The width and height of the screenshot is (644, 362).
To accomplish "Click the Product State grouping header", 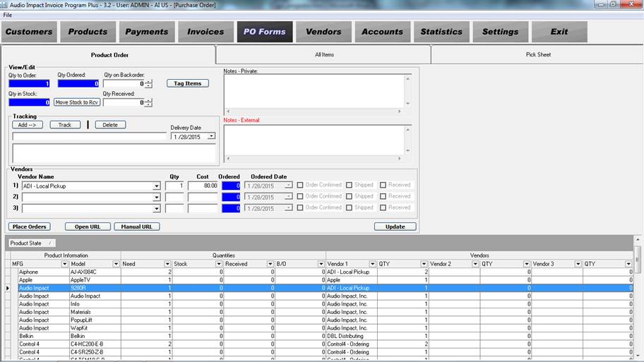I will [25, 243].
